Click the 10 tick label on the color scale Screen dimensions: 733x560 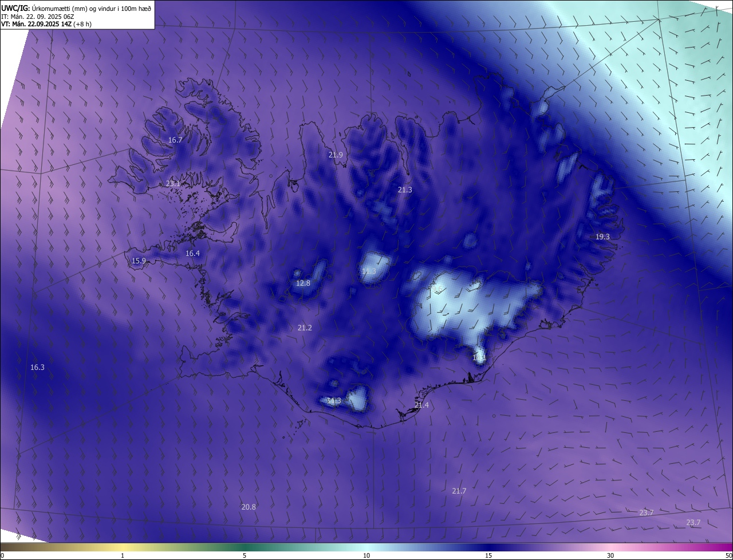pos(366,555)
